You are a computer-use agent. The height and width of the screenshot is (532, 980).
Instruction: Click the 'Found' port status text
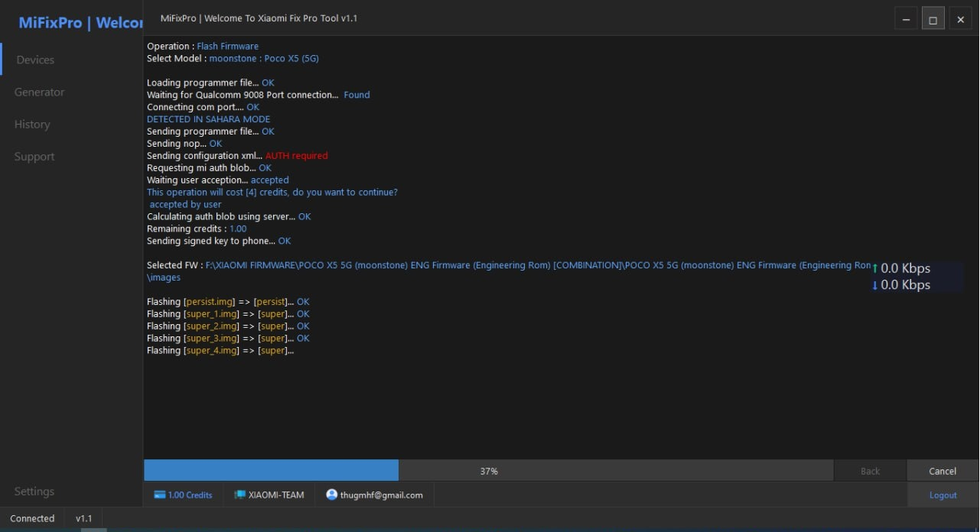[x=357, y=95]
